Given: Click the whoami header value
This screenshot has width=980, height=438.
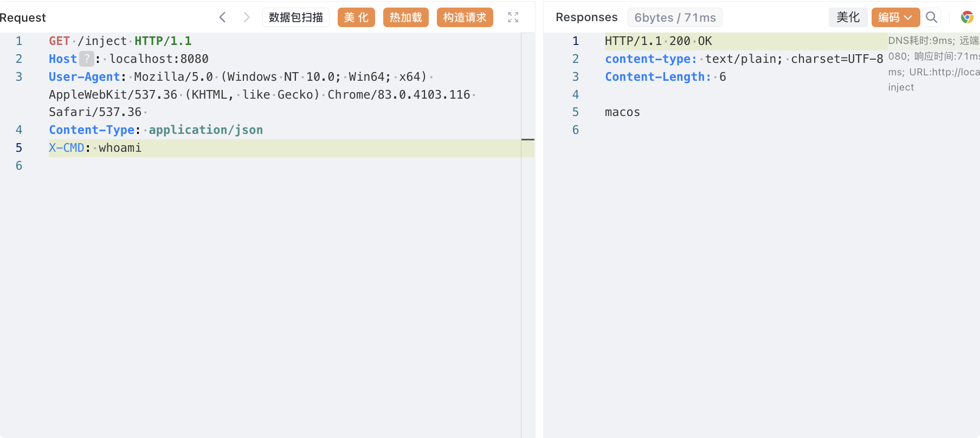Looking at the screenshot, I should (120, 148).
